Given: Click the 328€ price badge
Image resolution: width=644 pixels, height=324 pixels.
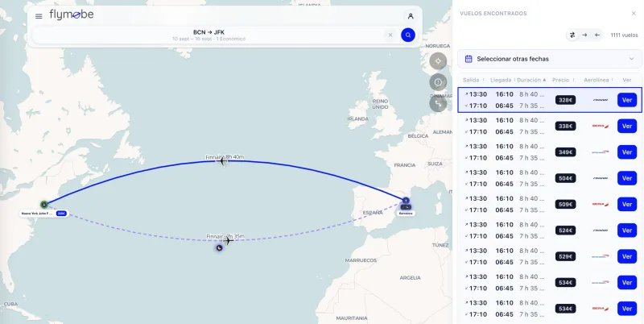Looking at the screenshot, I should (566, 100).
